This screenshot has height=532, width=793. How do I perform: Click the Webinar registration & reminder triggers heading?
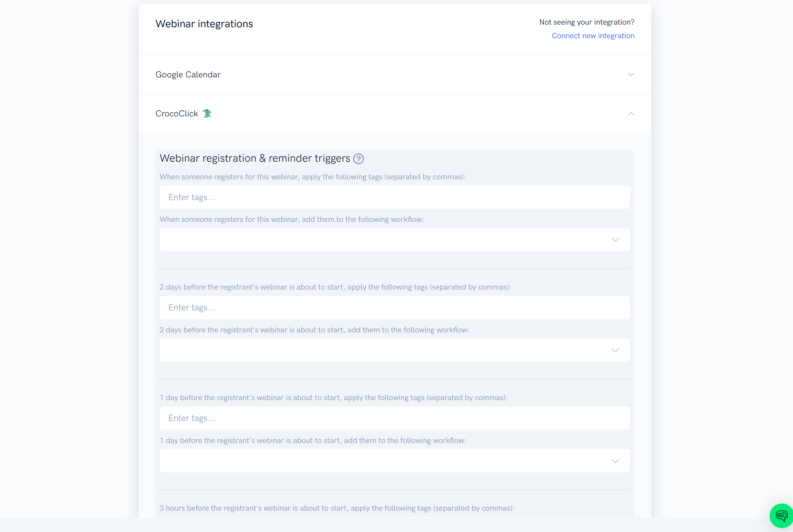pos(255,159)
